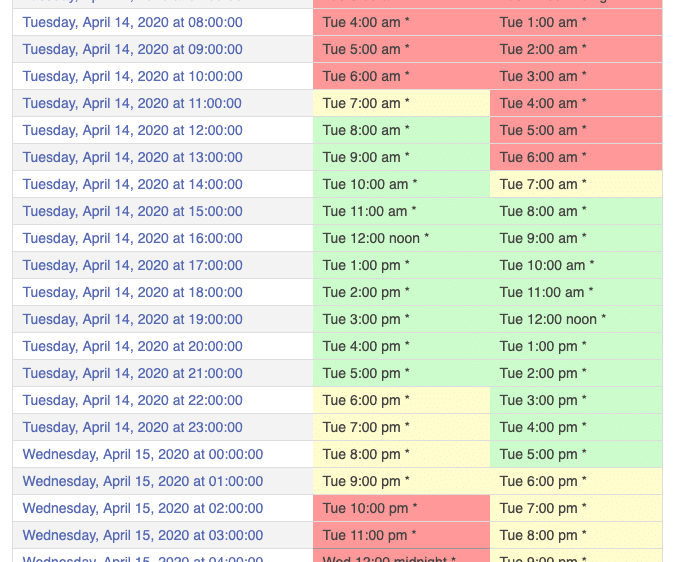Open the Wednesday, April 15, 2020 at 00:00:00 link
675x562 pixels.
coord(142,454)
